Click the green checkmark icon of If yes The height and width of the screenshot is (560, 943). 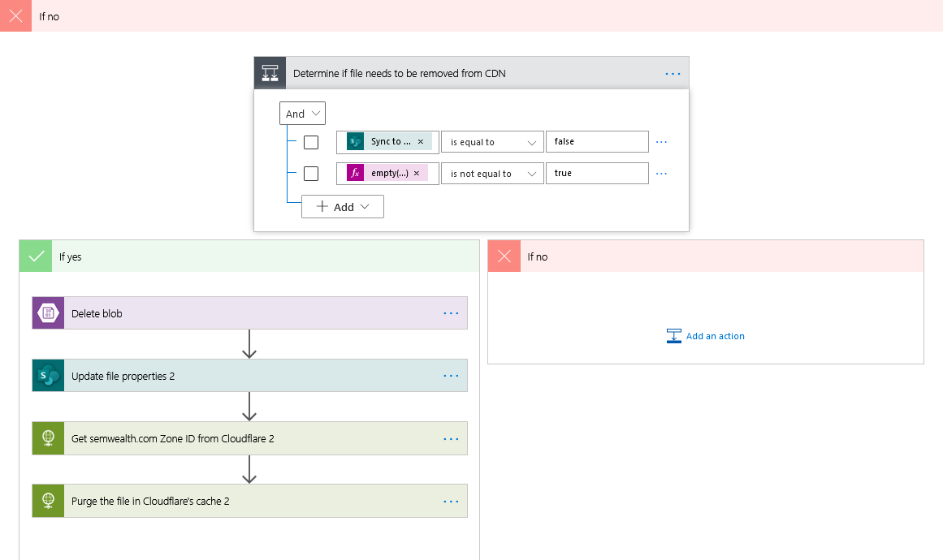36,256
